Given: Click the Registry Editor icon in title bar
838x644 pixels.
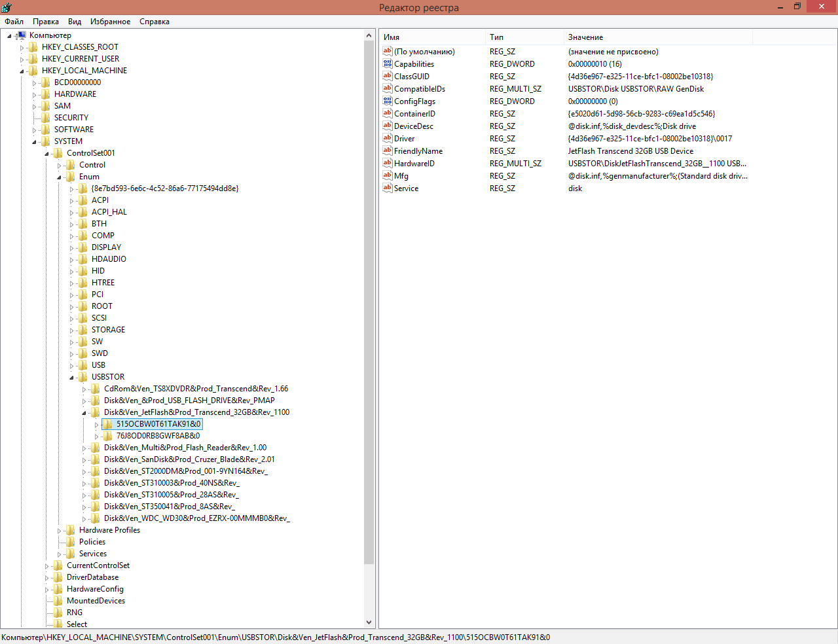Looking at the screenshot, I should [7, 7].
